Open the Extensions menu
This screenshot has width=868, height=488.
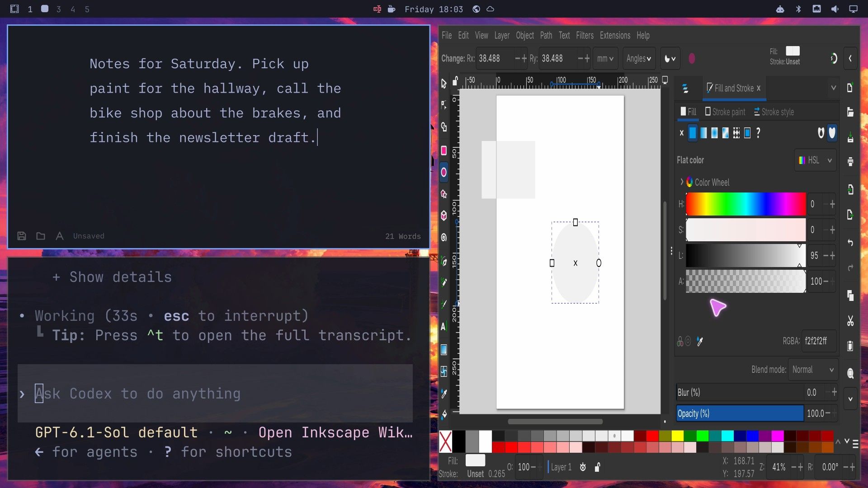coord(615,35)
